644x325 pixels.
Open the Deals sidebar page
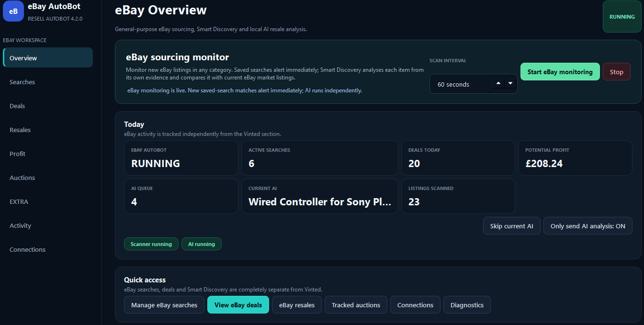click(x=48, y=106)
